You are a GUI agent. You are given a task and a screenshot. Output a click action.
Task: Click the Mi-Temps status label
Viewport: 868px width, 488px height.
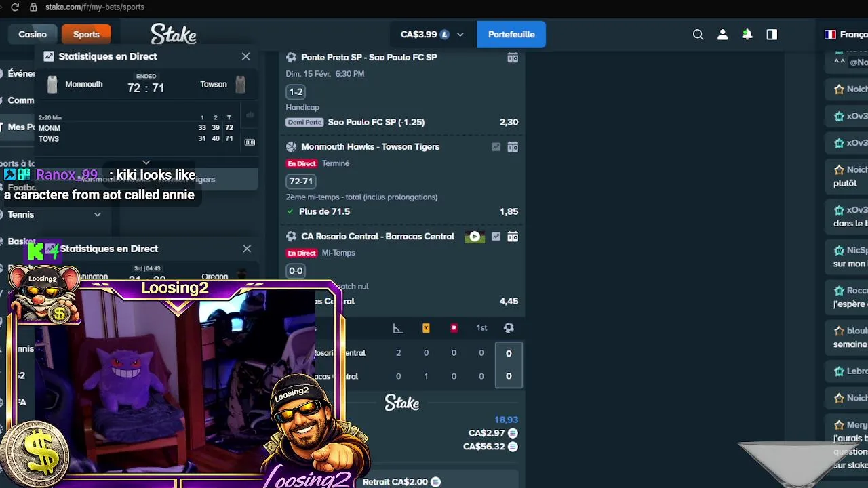pyautogui.click(x=338, y=253)
